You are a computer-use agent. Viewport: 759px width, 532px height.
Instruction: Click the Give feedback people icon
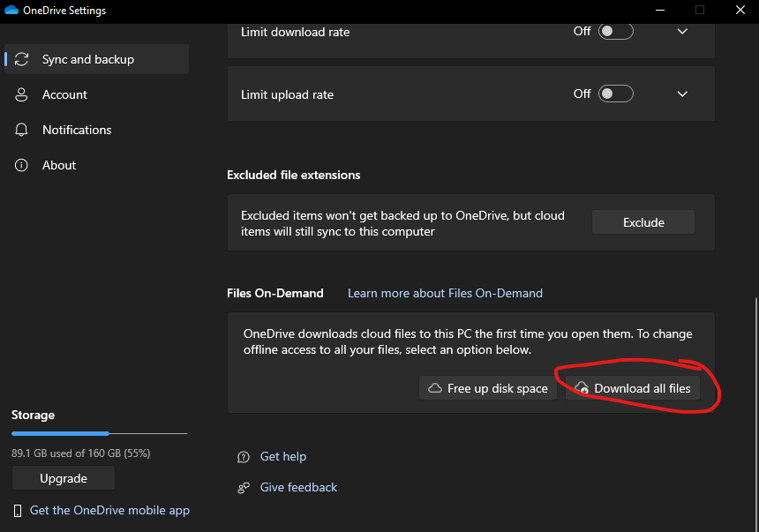click(244, 488)
